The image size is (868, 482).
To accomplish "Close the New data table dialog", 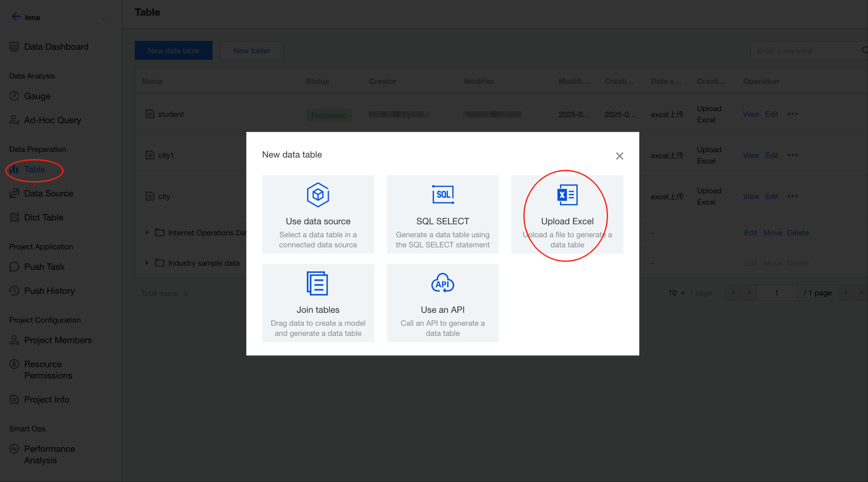I will [619, 156].
